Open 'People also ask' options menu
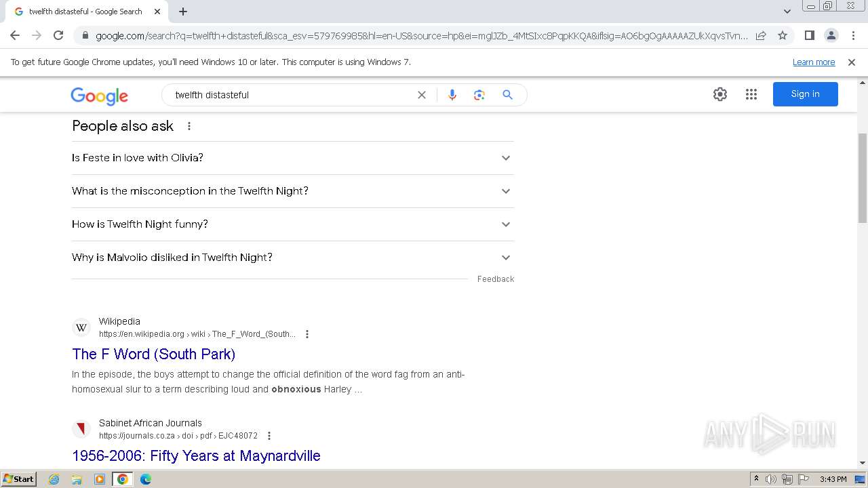 coord(189,126)
